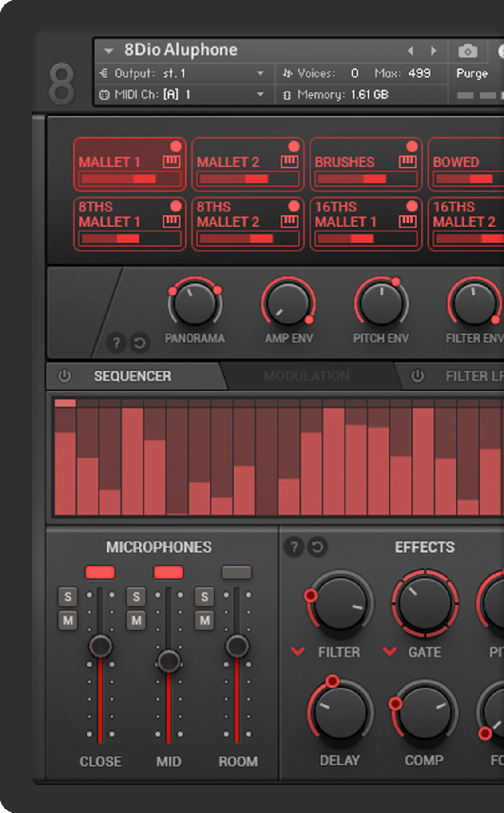
Task: Expand the FILTER effect chevron
Action: 298,652
